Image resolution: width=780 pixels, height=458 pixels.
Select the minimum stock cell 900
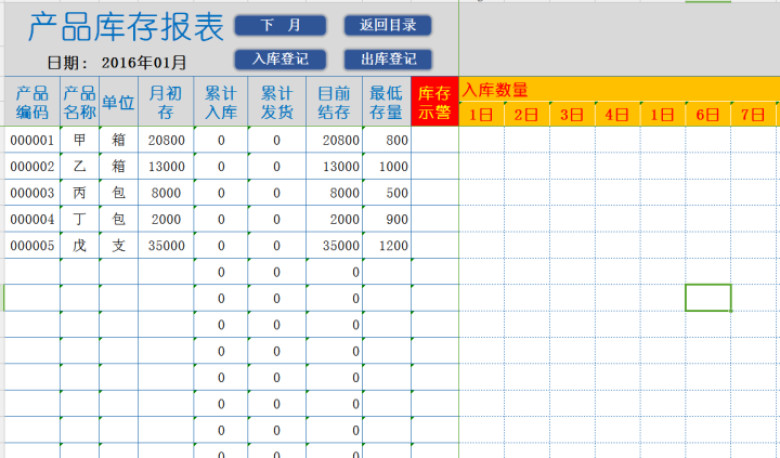point(387,219)
